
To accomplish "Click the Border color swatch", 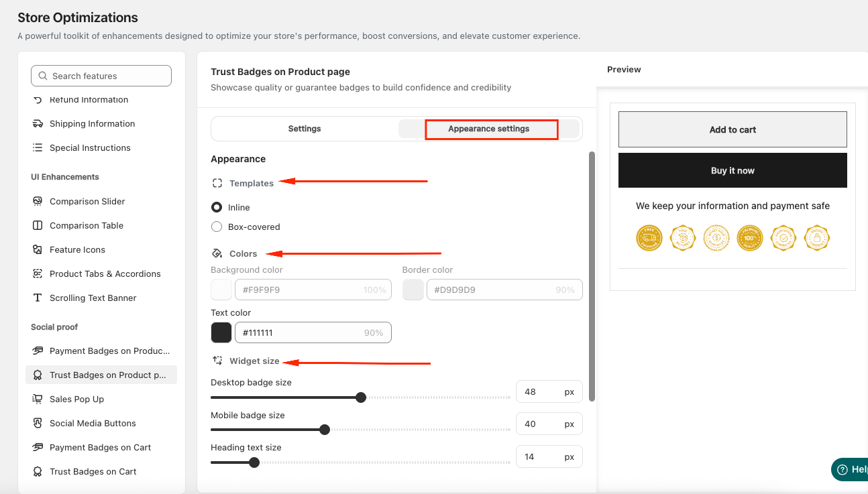I will (413, 290).
